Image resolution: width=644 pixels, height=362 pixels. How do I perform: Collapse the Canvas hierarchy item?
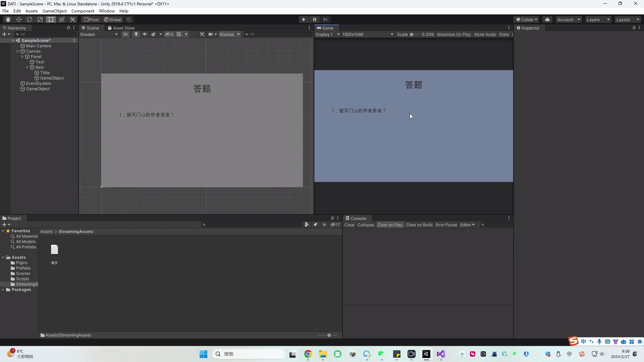click(17, 51)
